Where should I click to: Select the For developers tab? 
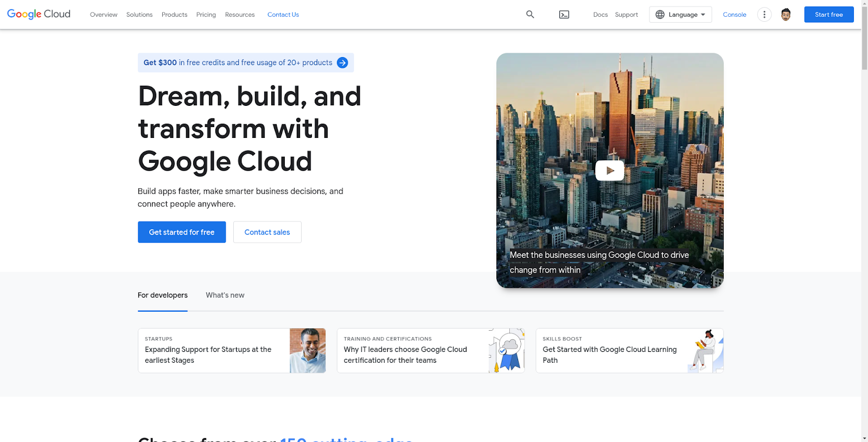pos(163,295)
